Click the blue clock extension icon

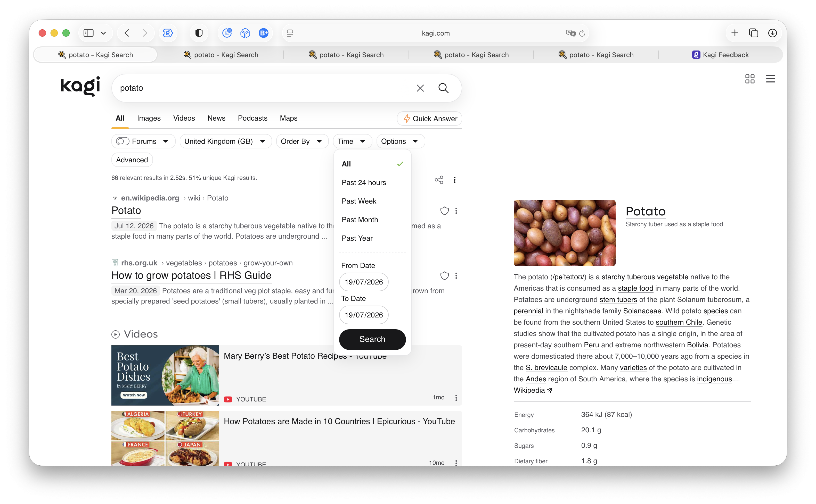coord(227,33)
